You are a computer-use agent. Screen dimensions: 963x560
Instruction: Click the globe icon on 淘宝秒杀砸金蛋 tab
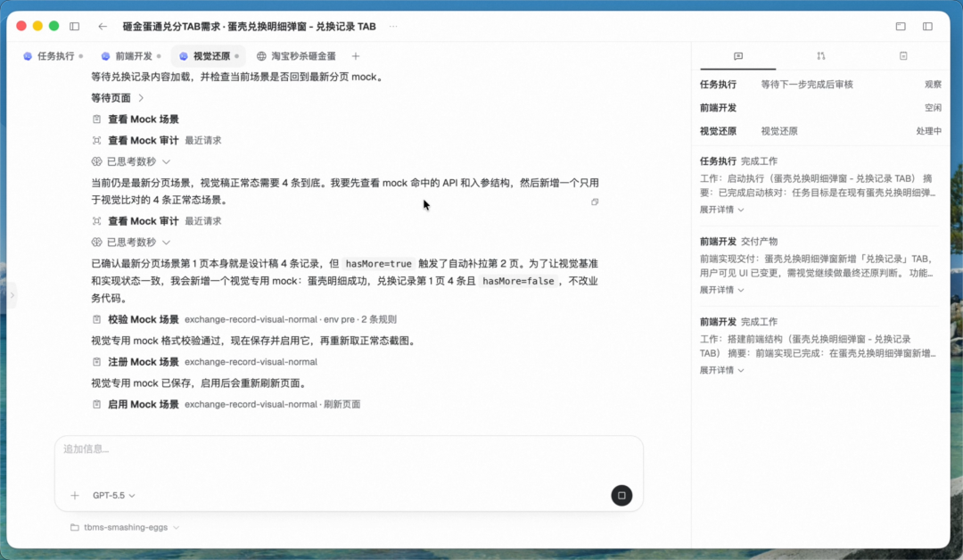click(x=261, y=56)
